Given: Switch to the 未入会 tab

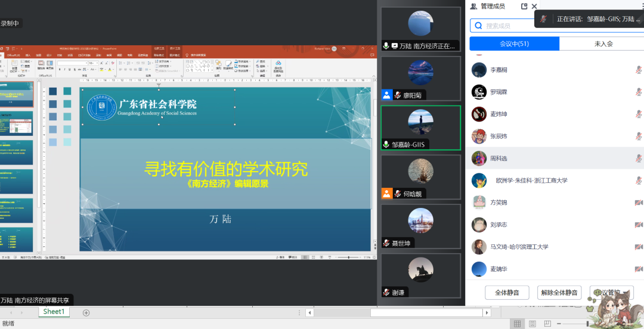Looking at the screenshot, I should 603,44.
